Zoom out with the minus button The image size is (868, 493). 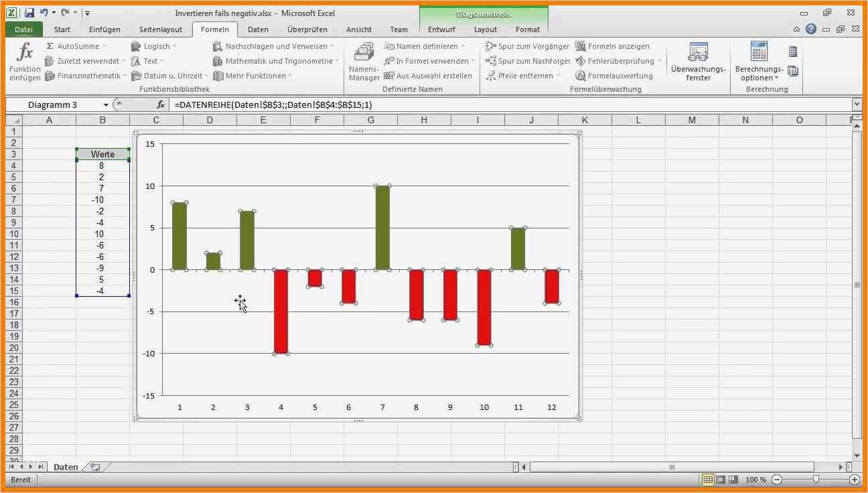point(777,480)
